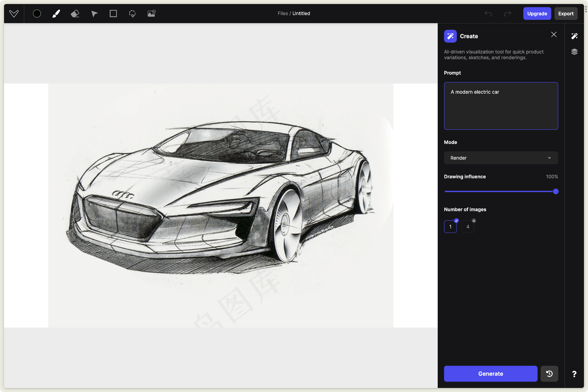Viewport: 588px width, 392px height.
Task: Click into the Prompt text field
Action: coord(501,106)
